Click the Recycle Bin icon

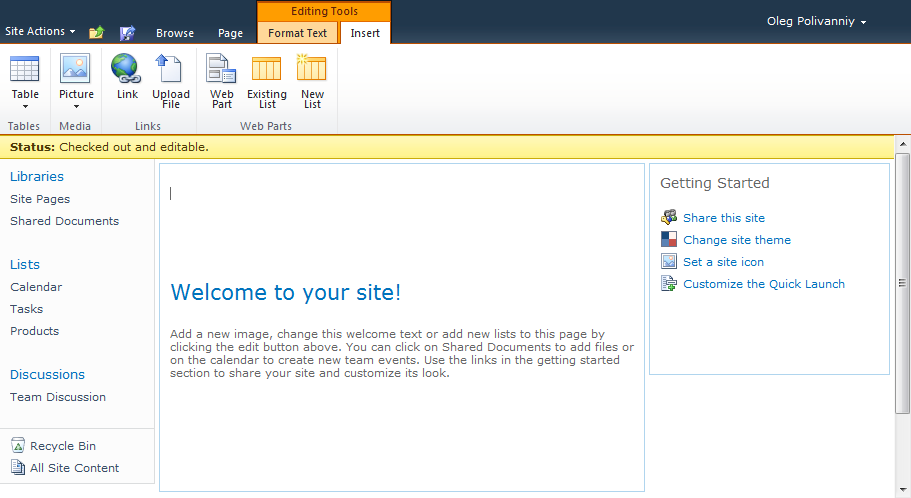pos(18,446)
